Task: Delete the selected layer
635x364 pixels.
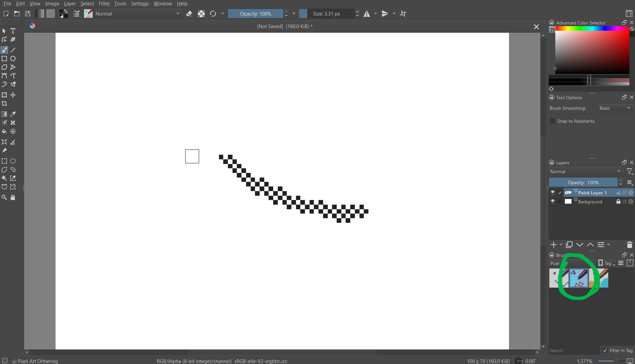Action: (629, 245)
